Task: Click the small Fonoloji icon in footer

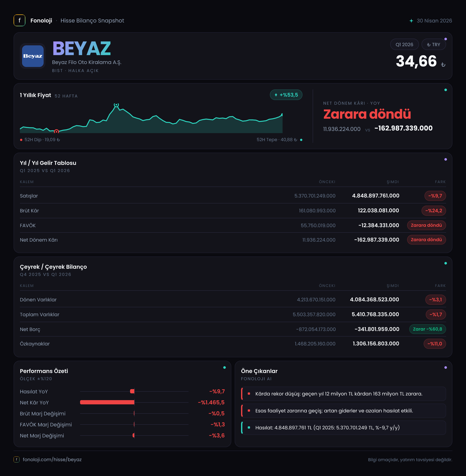Action: click(x=16, y=459)
